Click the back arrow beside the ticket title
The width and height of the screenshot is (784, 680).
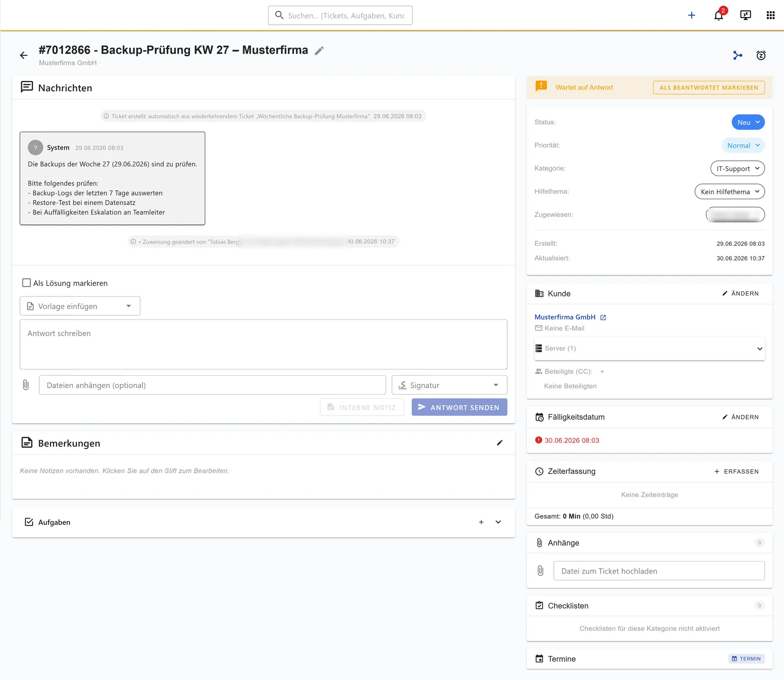point(24,55)
